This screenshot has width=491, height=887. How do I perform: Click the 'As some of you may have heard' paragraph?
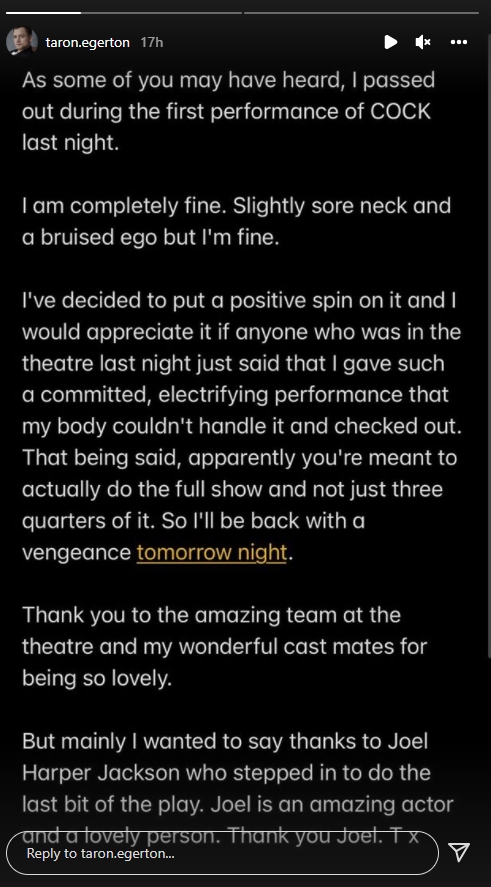click(228, 111)
